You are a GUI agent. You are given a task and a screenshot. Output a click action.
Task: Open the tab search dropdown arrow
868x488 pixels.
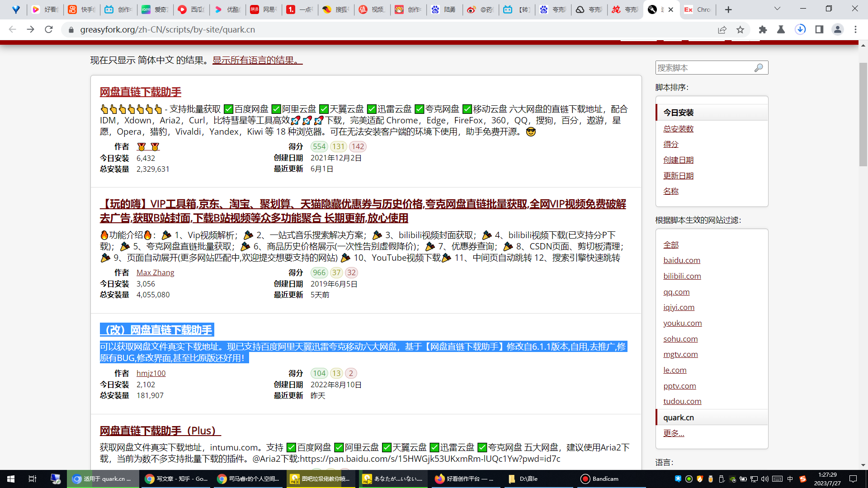point(777,9)
